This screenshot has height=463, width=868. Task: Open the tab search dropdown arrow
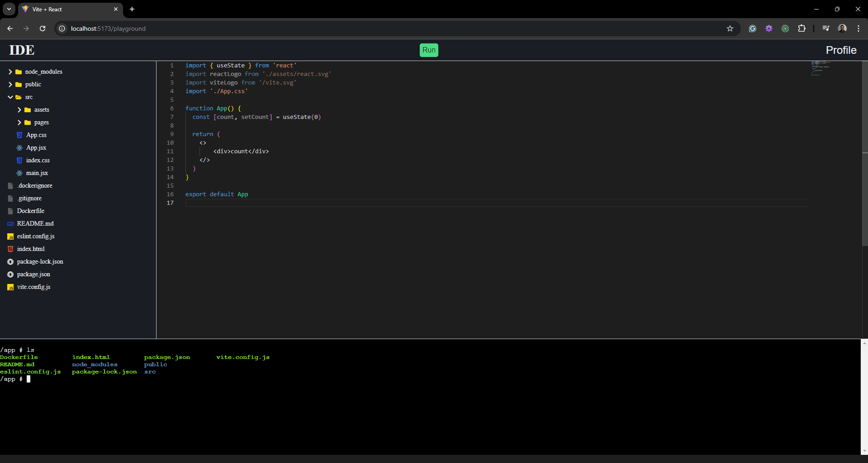click(9, 9)
